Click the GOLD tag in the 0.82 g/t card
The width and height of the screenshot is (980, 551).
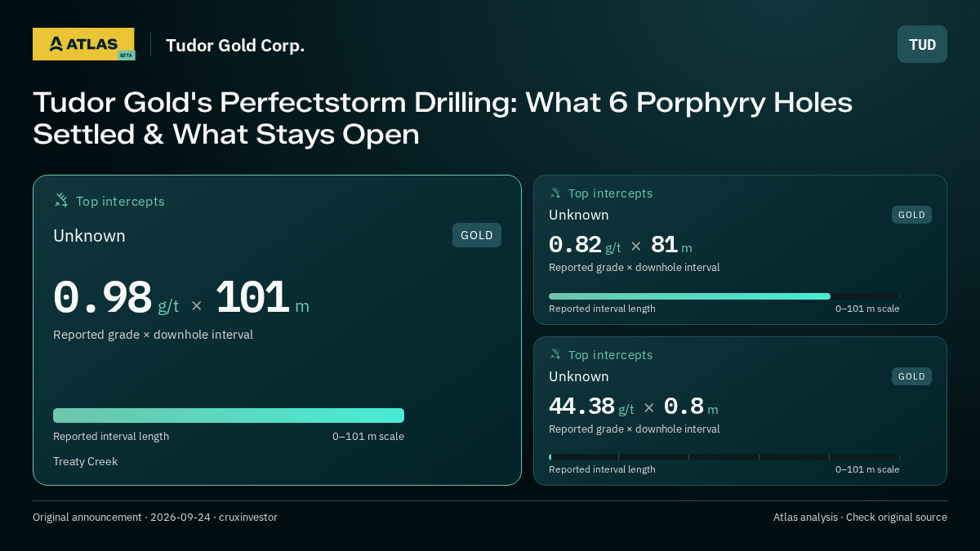[911, 215]
